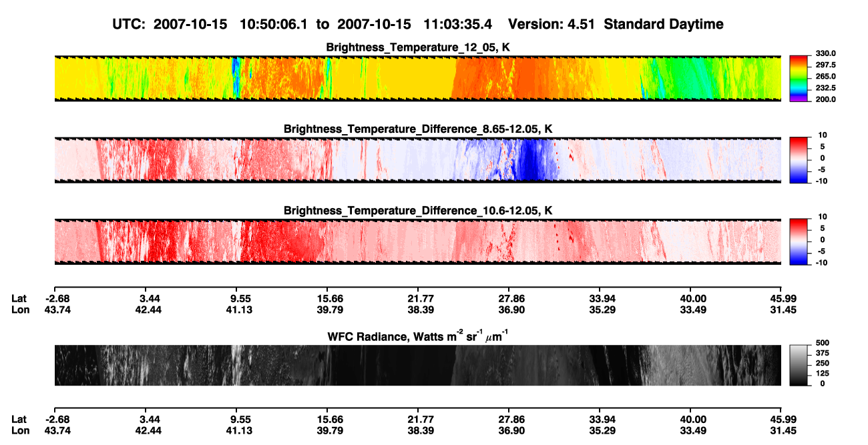Click the '265.0' colorbar tick label

pos(826,76)
